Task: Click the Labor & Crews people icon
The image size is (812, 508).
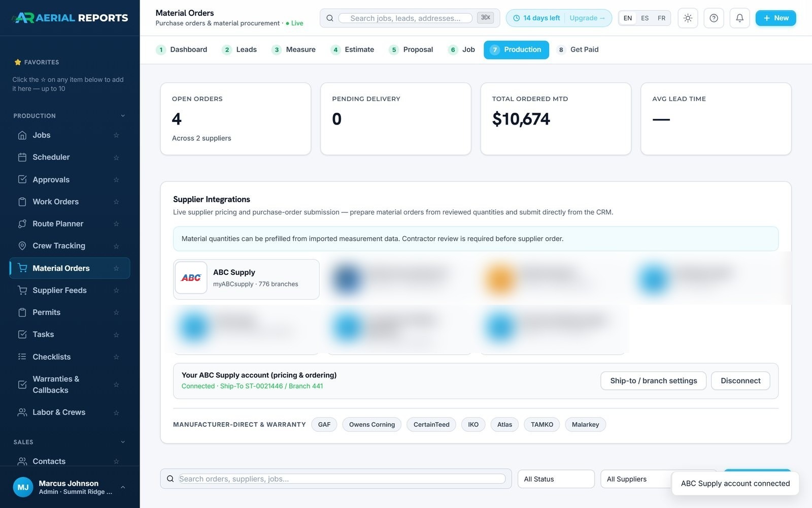Action: click(x=22, y=412)
